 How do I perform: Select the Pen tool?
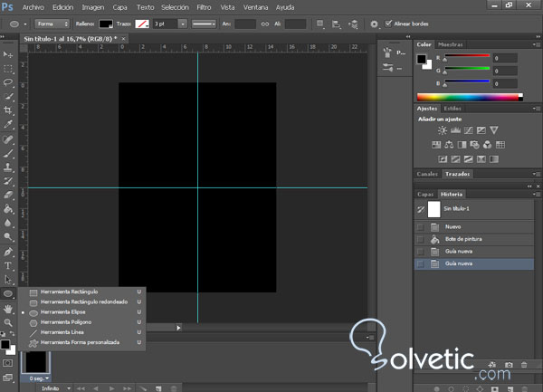tap(8, 251)
